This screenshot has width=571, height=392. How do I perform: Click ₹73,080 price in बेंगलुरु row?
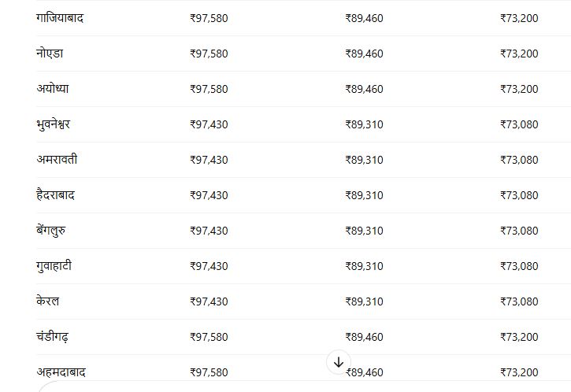(x=519, y=231)
